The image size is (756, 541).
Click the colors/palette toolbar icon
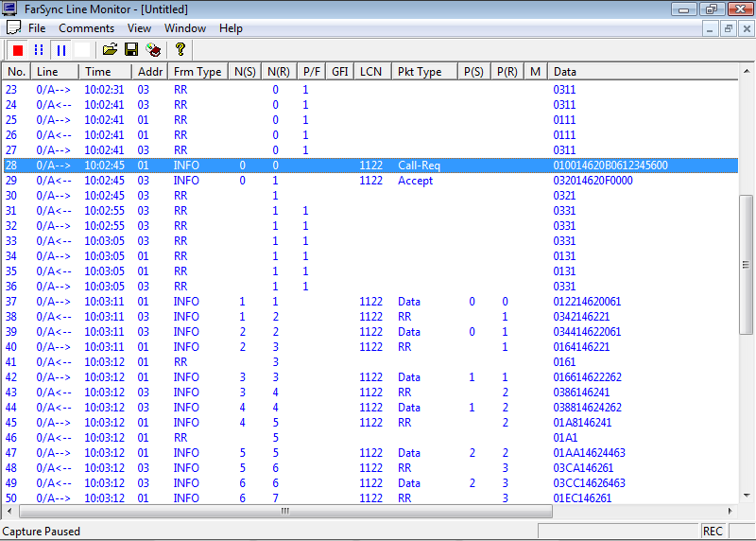153,50
